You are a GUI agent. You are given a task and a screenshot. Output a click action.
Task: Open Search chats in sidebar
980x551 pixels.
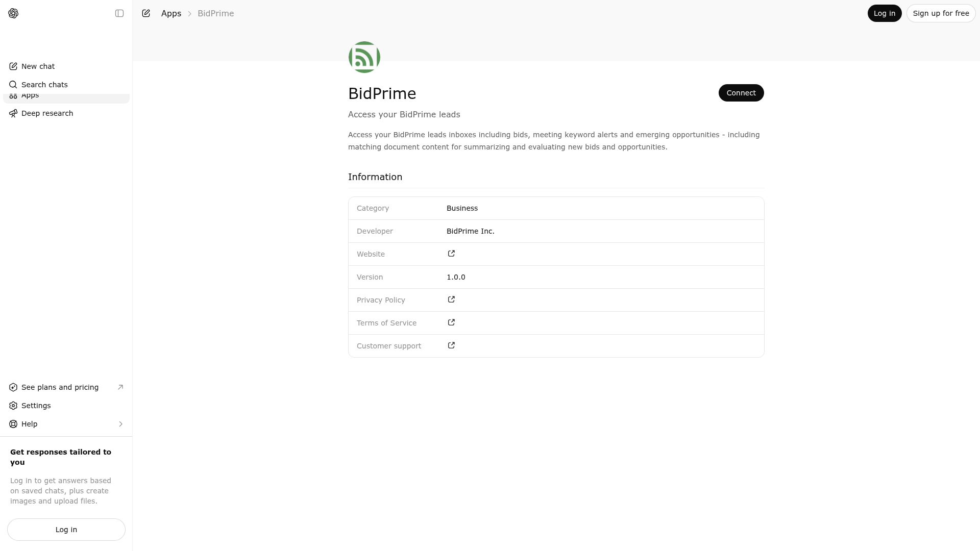point(66,85)
